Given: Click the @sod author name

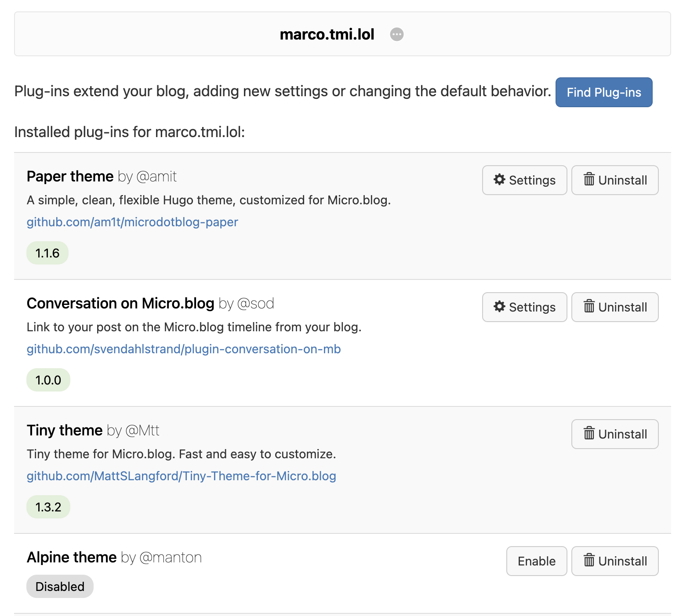Looking at the screenshot, I should tap(255, 303).
